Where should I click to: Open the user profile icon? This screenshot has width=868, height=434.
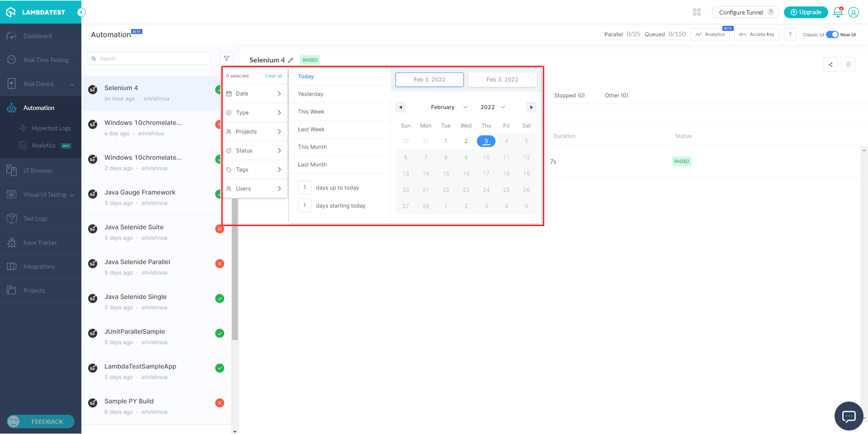(854, 12)
